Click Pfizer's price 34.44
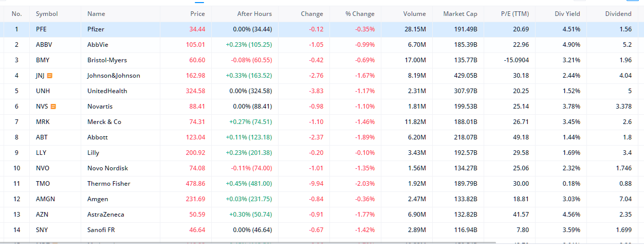This screenshot has width=644, height=247. click(197, 29)
